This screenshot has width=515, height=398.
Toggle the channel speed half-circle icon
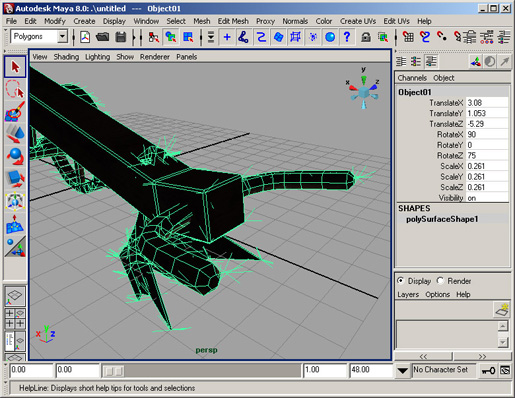[x=490, y=61]
